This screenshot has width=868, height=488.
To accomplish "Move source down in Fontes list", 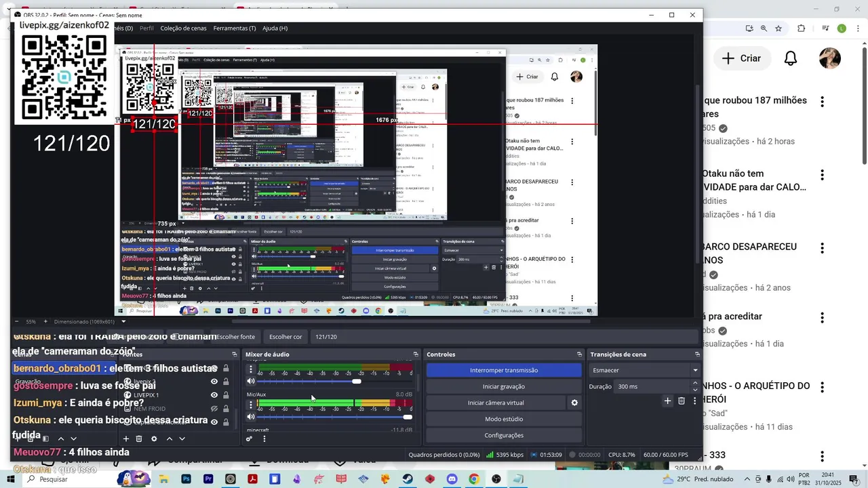I will 182,439.
